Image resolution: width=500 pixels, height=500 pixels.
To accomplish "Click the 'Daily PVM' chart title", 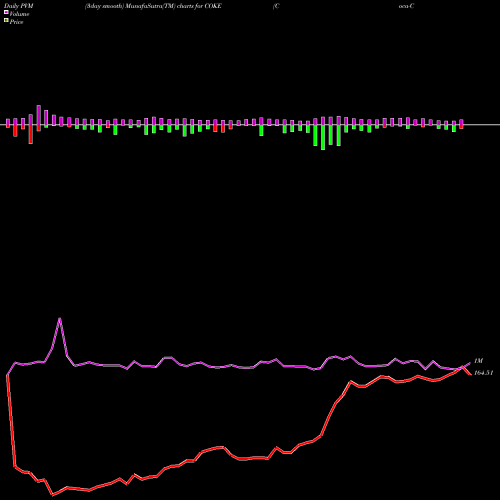I will coord(19,6).
